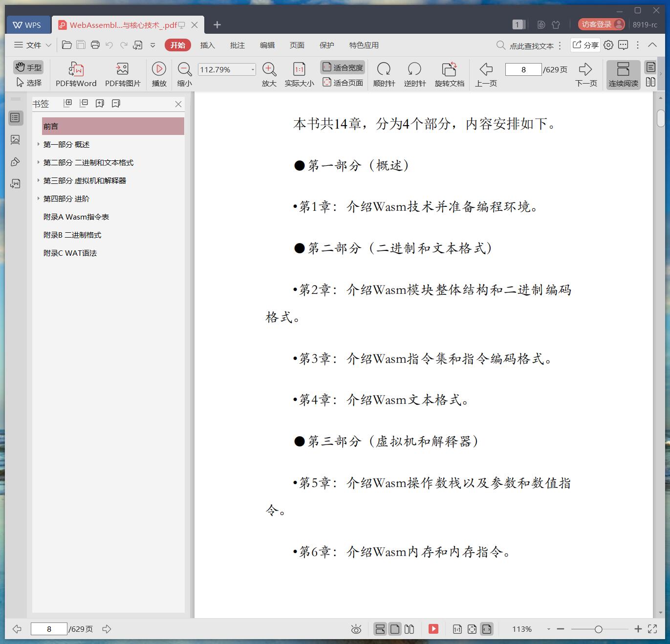This screenshot has height=644, width=670.
Task: Undo the last action
Action: [x=109, y=45]
